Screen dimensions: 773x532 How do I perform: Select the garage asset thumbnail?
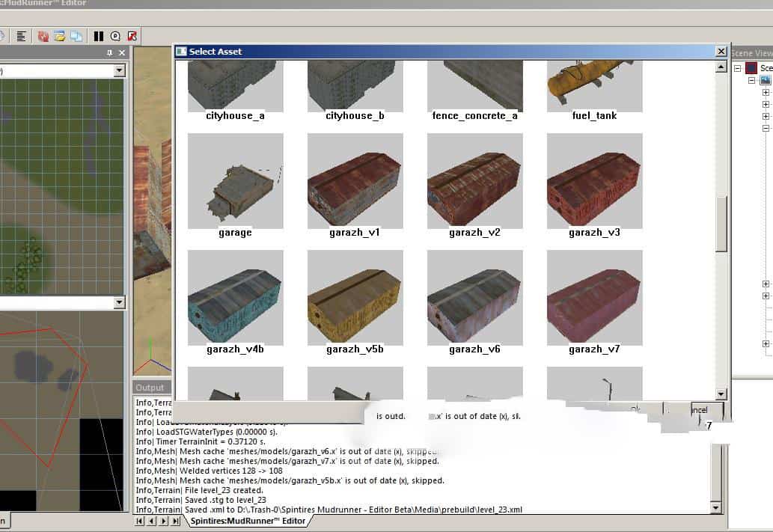pyautogui.click(x=235, y=181)
